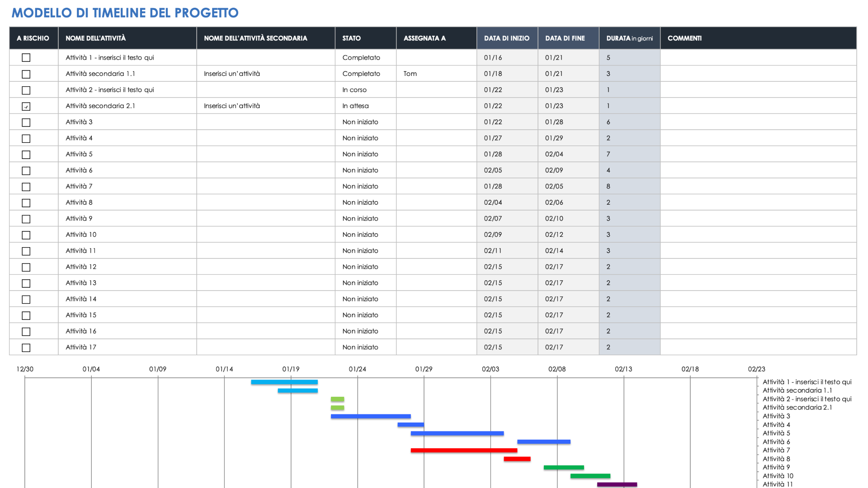Select the DATA DI FINE header

[569, 38]
